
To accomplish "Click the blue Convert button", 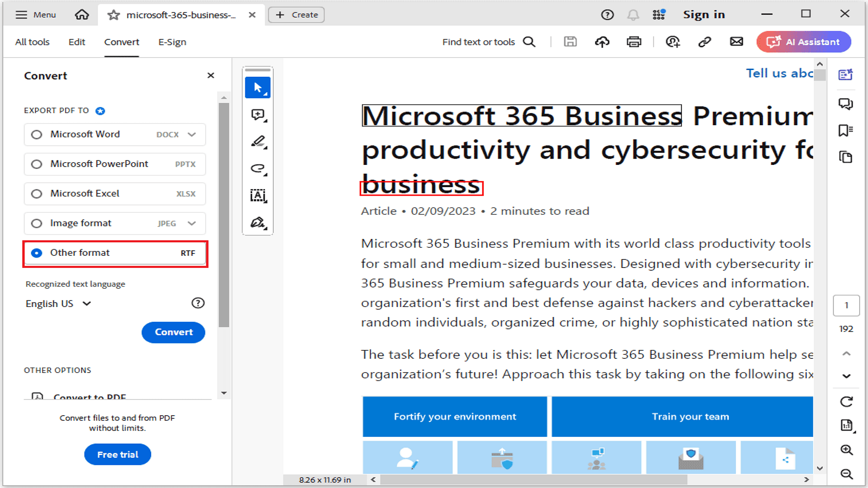I will click(173, 332).
